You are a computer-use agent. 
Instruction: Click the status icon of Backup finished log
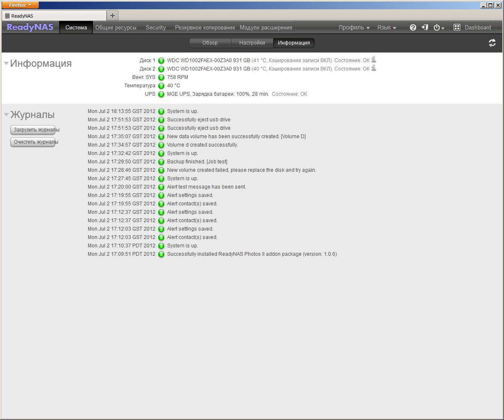pyautogui.click(x=161, y=162)
